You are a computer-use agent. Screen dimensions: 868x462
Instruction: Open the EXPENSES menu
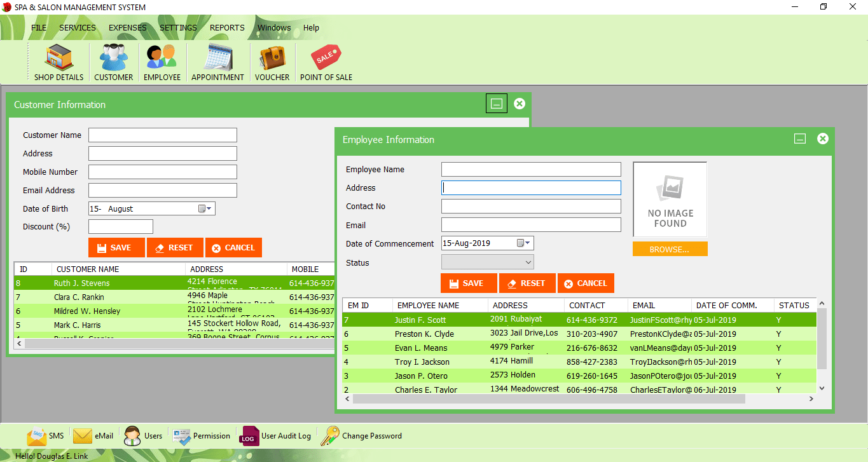coord(128,28)
